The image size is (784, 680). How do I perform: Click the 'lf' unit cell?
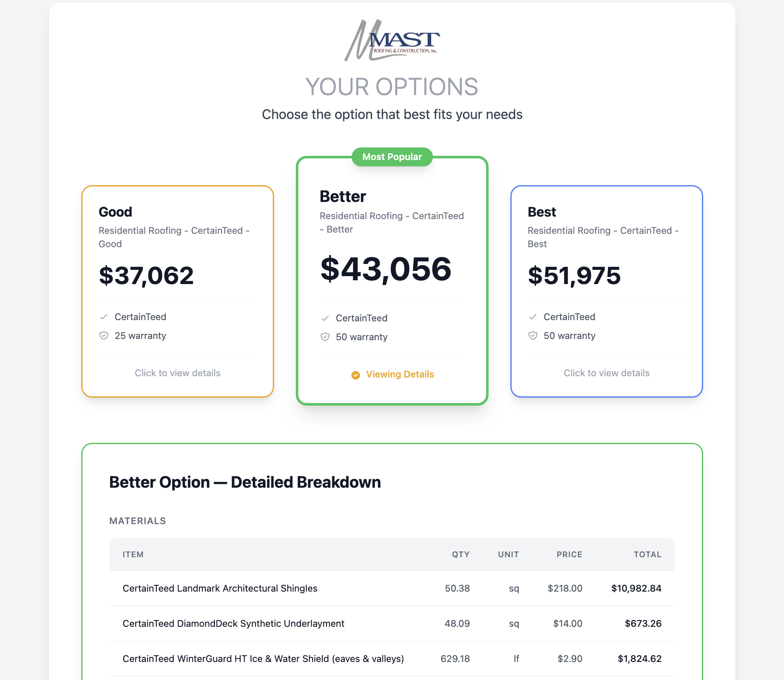[x=516, y=659]
